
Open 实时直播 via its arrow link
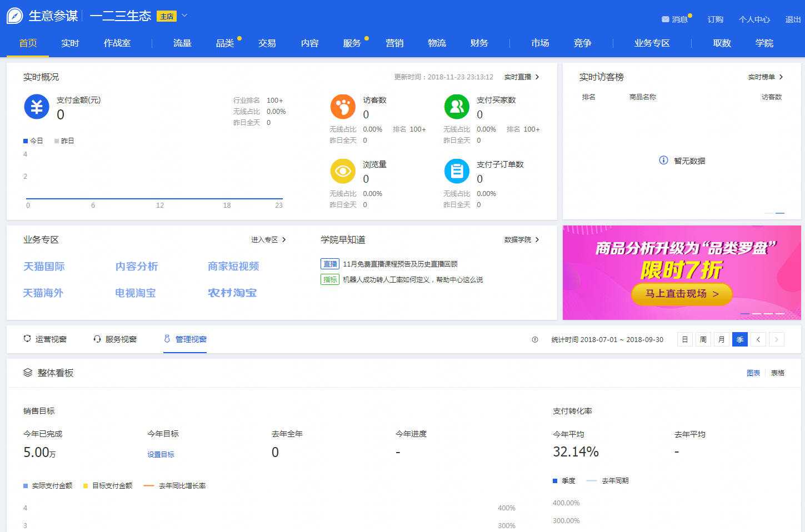click(522, 77)
